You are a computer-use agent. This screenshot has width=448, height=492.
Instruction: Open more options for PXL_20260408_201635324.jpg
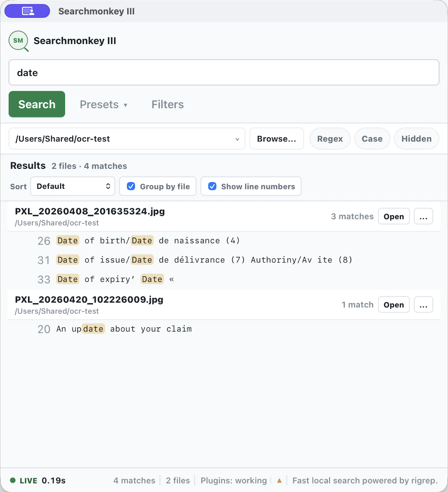pos(423,216)
